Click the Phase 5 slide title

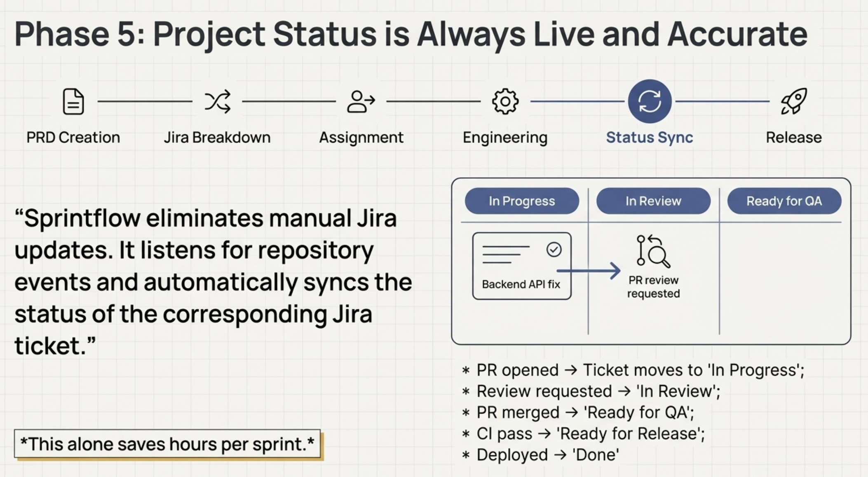(411, 34)
